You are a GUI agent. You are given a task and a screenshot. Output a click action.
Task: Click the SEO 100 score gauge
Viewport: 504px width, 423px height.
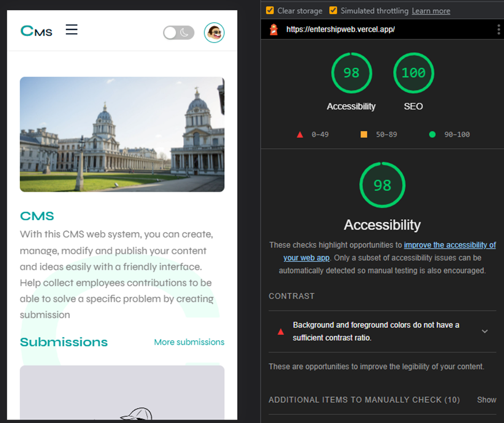click(413, 73)
